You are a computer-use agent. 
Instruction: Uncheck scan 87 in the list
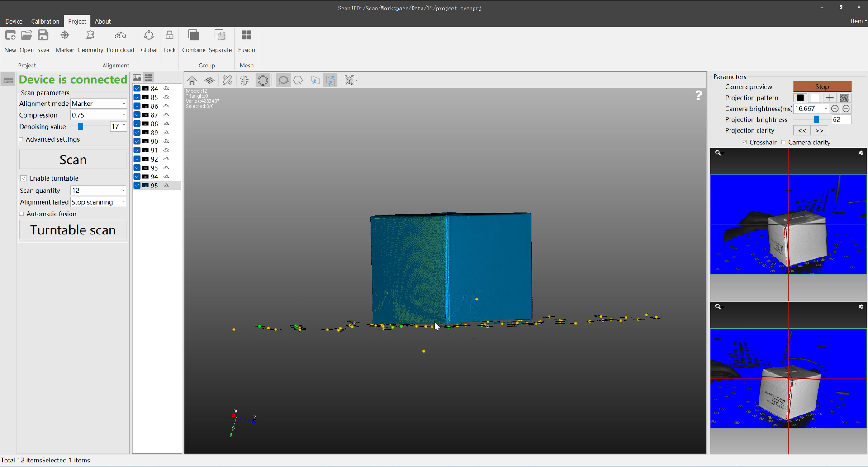point(137,115)
